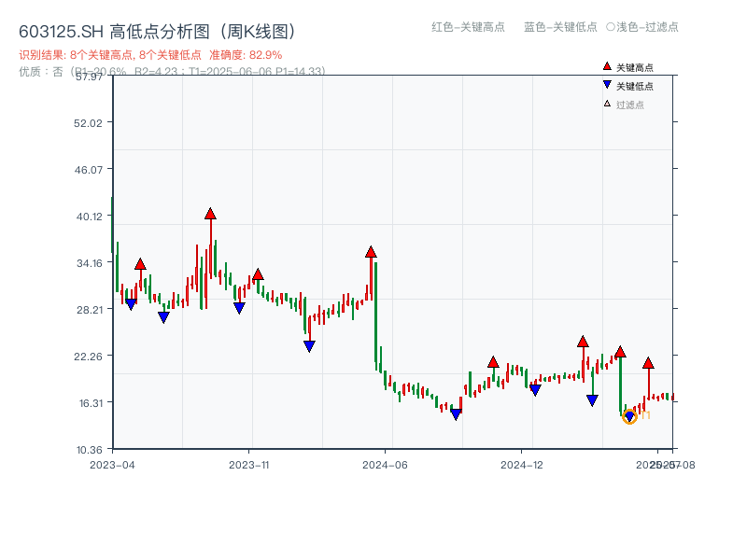The height and width of the screenshot is (560, 747).
Task: Click the last candlestick on the chart
Action: (x=672, y=399)
